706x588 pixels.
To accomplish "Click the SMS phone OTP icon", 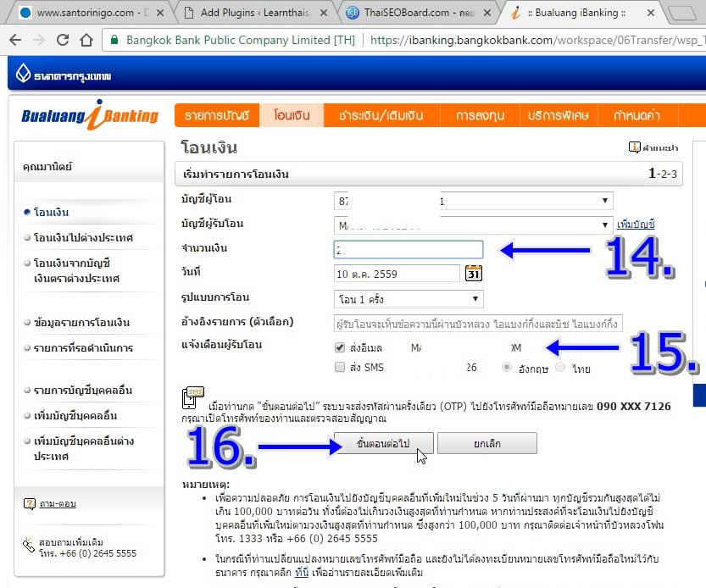I will 193,397.
